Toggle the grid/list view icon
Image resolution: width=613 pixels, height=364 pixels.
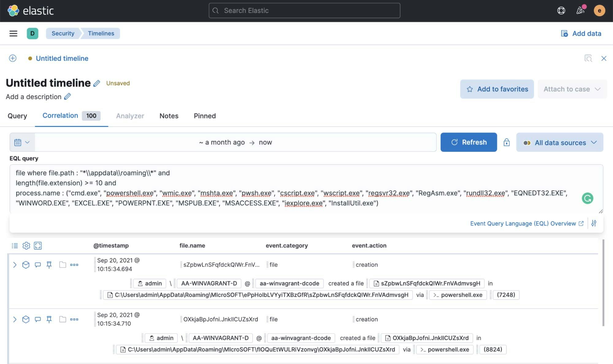tap(15, 245)
